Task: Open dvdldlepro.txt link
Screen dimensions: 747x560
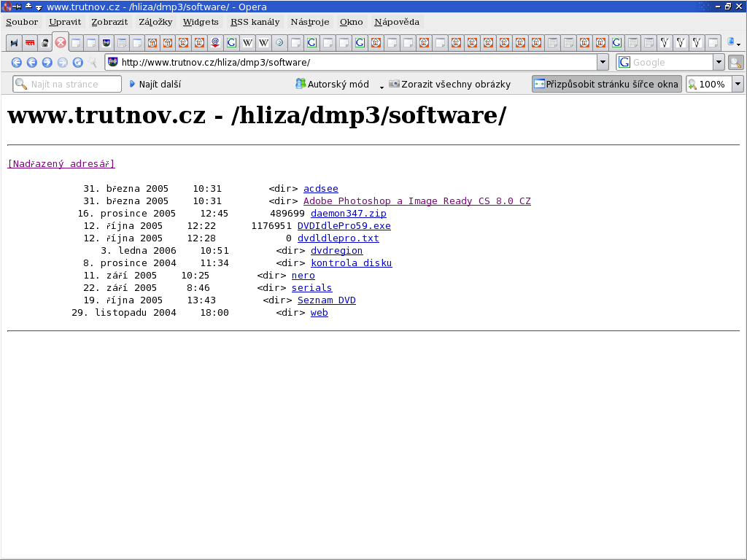Action: click(x=338, y=238)
